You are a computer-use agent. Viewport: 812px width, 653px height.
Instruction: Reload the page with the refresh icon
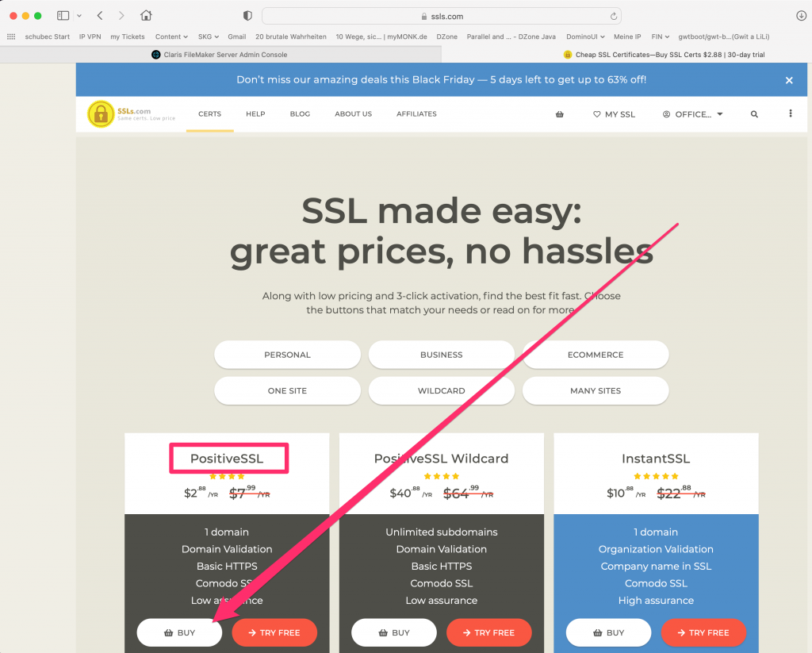pos(614,16)
